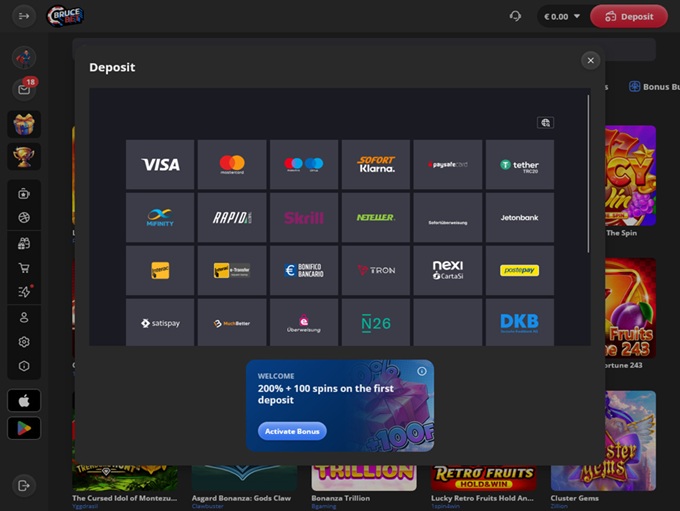
Task: Pick Sofort Klarna payment tile
Action: click(376, 165)
